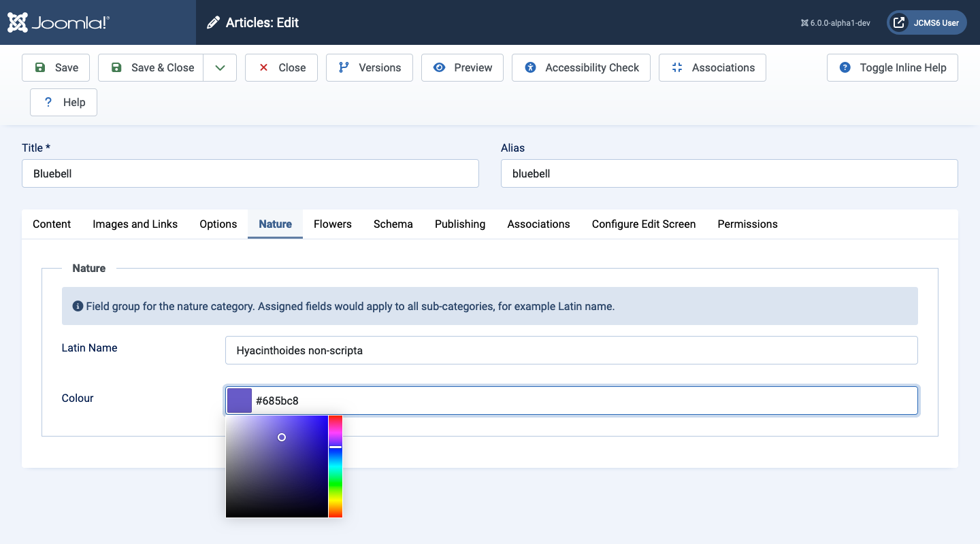Expand the Save & Close dropdown arrow
This screenshot has width=980, height=544.
(220, 67)
